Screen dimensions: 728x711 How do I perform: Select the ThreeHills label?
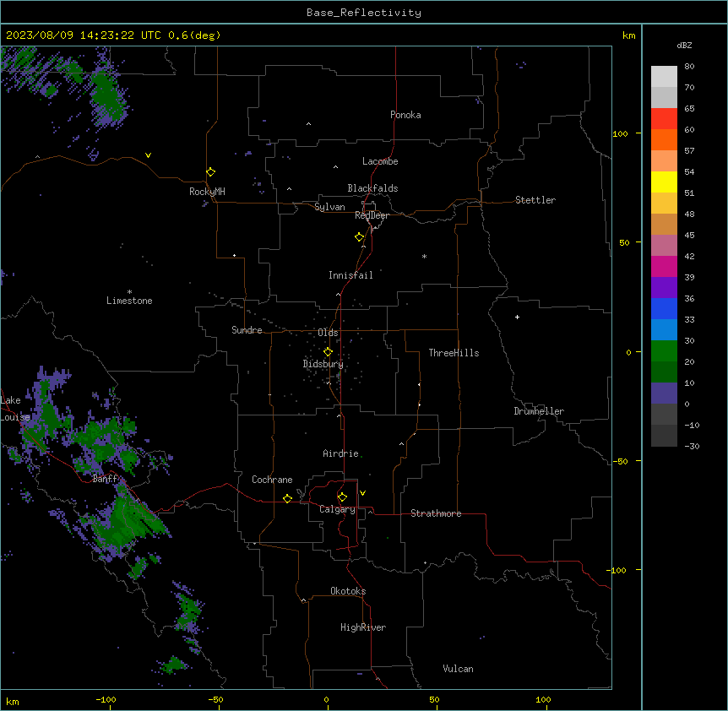pyautogui.click(x=454, y=353)
